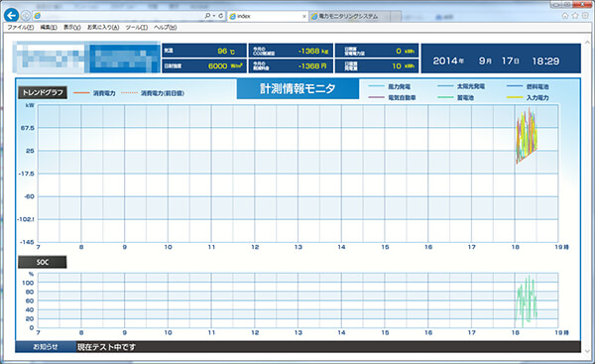Click the 太陽光発電 legend line swatch
The width and height of the screenshot is (595, 364).
click(x=445, y=86)
